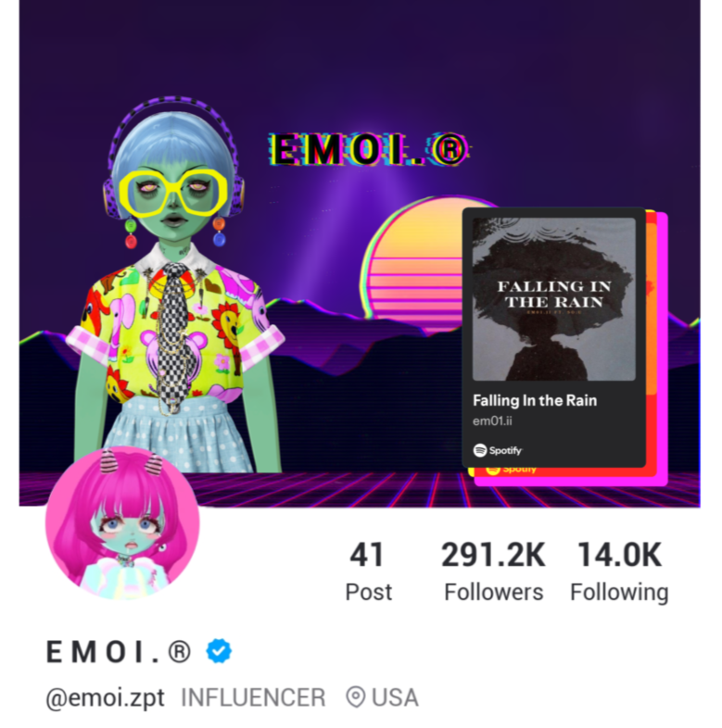722x728 pixels.
Task: Click the INFLUENCER category label
Action: [x=253, y=697]
